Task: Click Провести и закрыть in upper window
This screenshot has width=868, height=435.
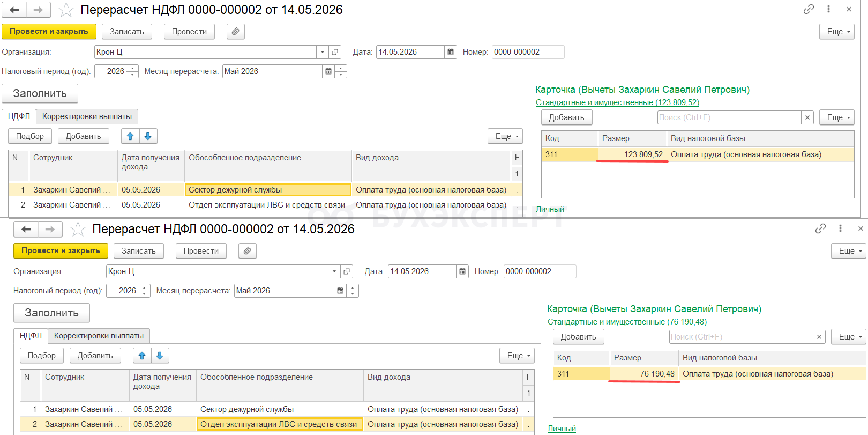Action: 49,32
